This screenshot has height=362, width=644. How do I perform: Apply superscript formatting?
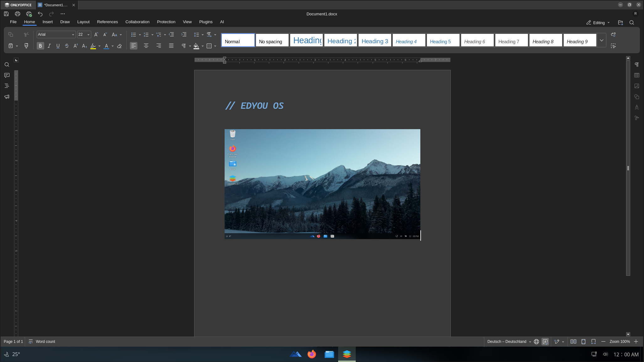pos(76,46)
